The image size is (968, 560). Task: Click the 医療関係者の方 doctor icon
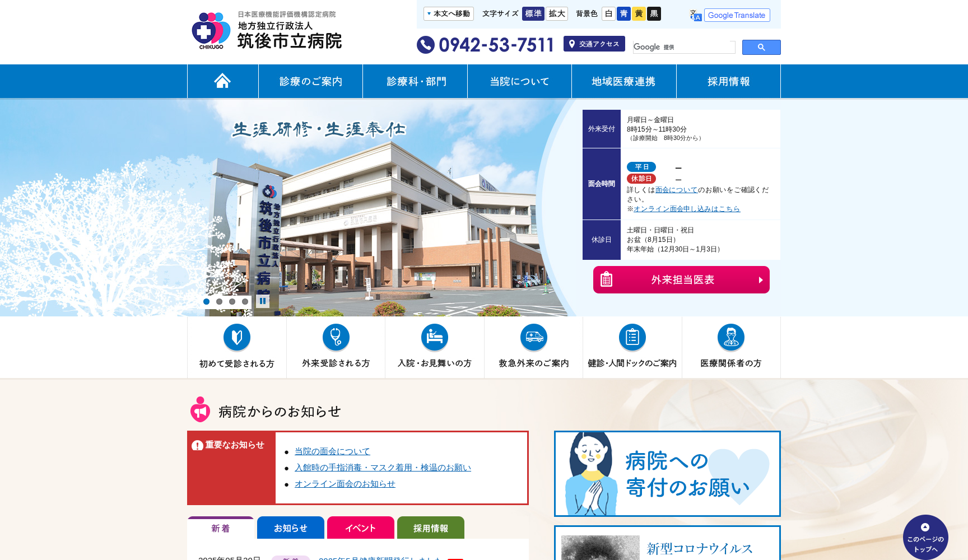(x=730, y=338)
